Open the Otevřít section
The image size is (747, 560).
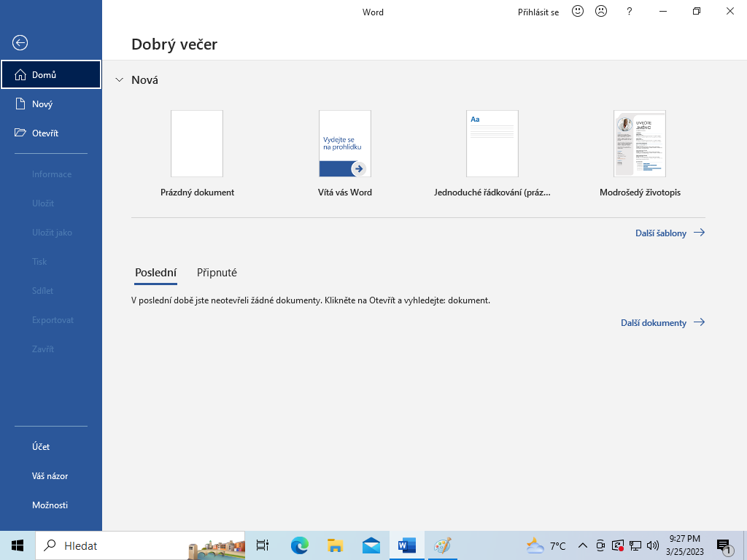[51, 133]
